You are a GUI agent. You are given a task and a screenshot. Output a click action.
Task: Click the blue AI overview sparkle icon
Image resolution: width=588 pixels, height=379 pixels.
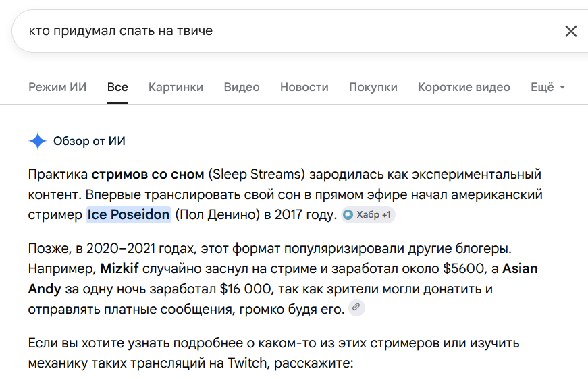(38, 141)
